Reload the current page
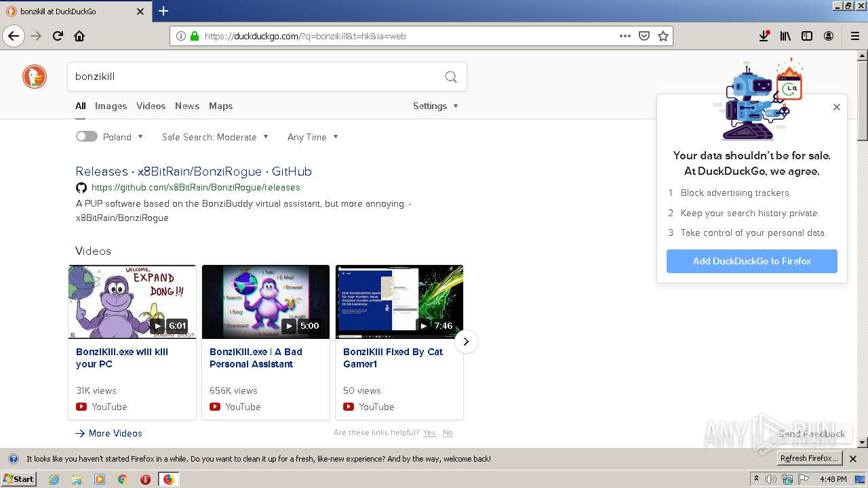 point(58,36)
